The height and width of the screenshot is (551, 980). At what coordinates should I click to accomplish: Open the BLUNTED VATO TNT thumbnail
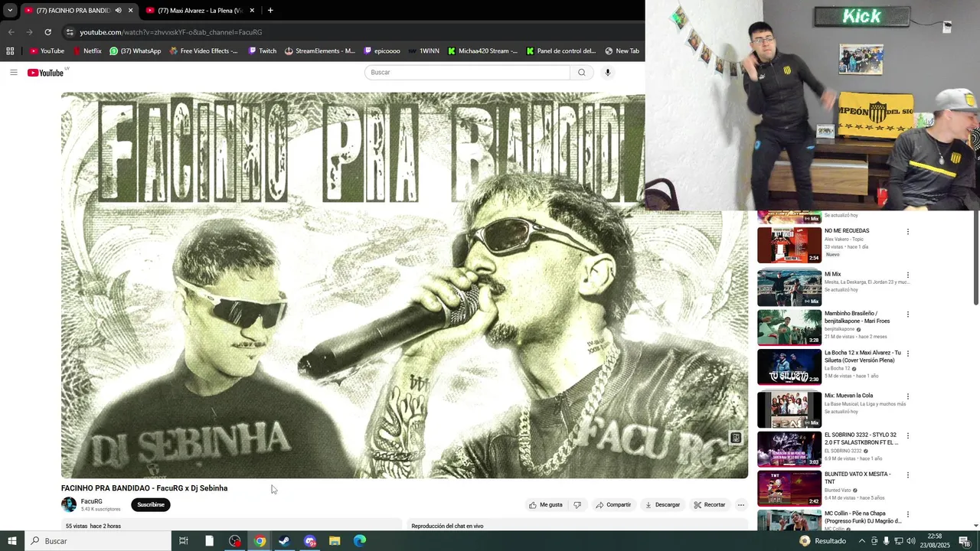point(789,488)
